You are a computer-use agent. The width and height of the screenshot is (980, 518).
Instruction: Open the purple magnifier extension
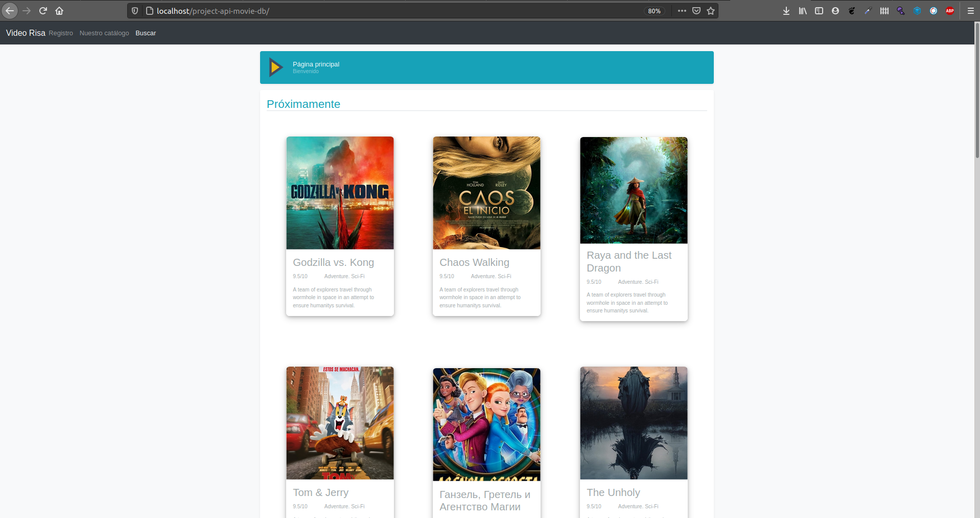(901, 11)
